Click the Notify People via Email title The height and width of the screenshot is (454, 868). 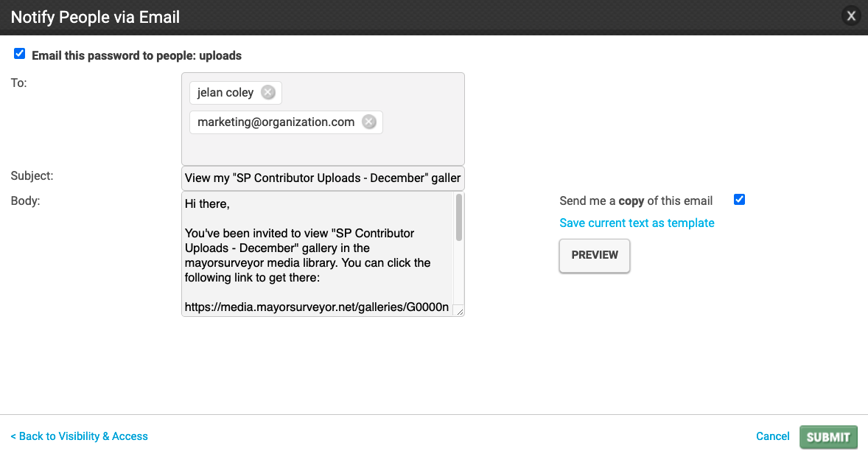point(95,17)
